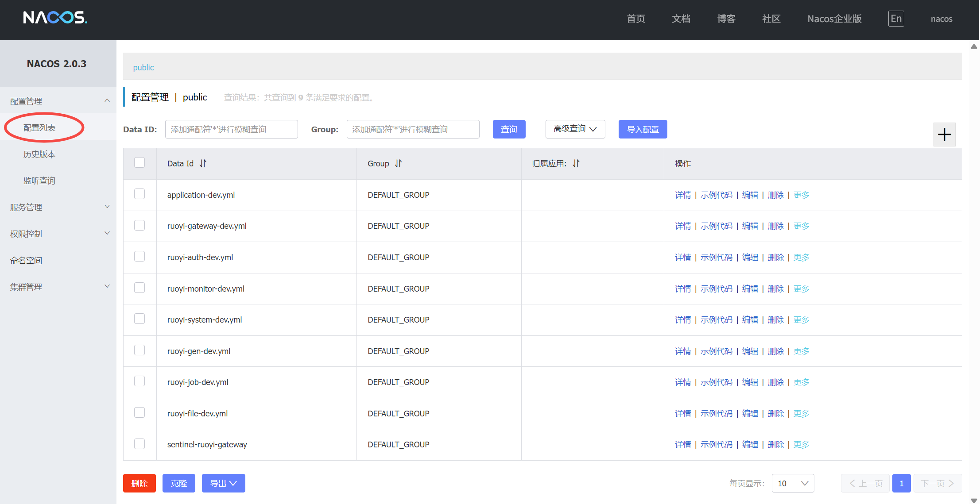Open 更多 menu for application-dev.yml
This screenshot has height=504, width=980.
coord(802,195)
